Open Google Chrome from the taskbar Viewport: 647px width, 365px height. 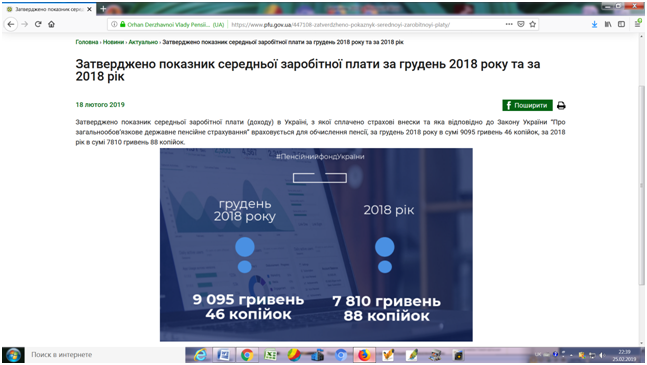click(x=247, y=355)
